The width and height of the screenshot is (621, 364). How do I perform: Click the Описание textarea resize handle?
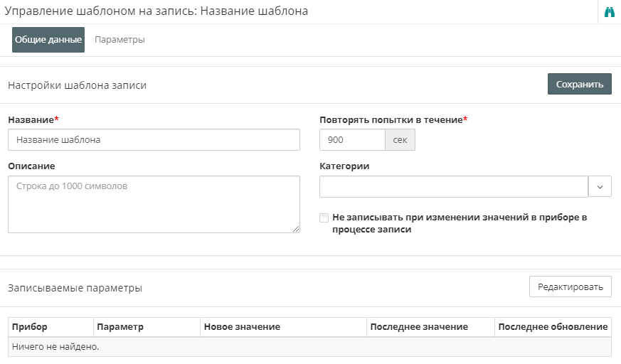[297, 230]
